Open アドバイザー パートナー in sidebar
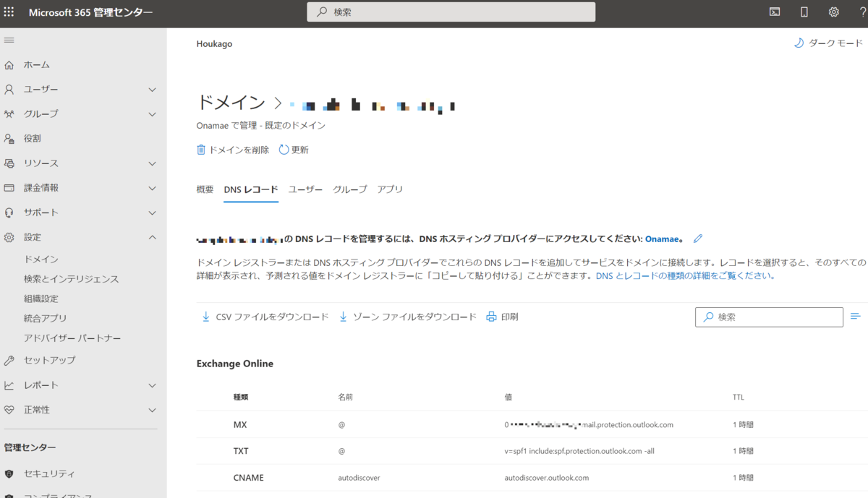 (x=72, y=338)
